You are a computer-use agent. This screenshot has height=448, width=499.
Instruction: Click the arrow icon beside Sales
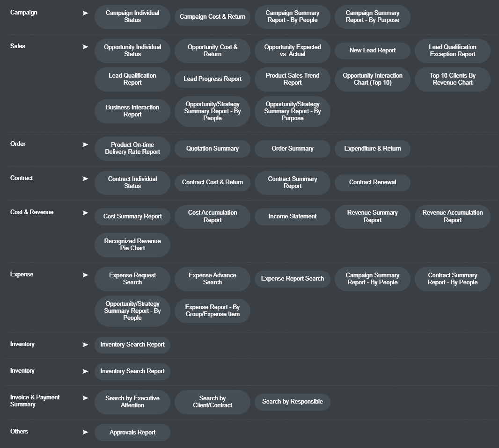pyautogui.click(x=85, y=47)
